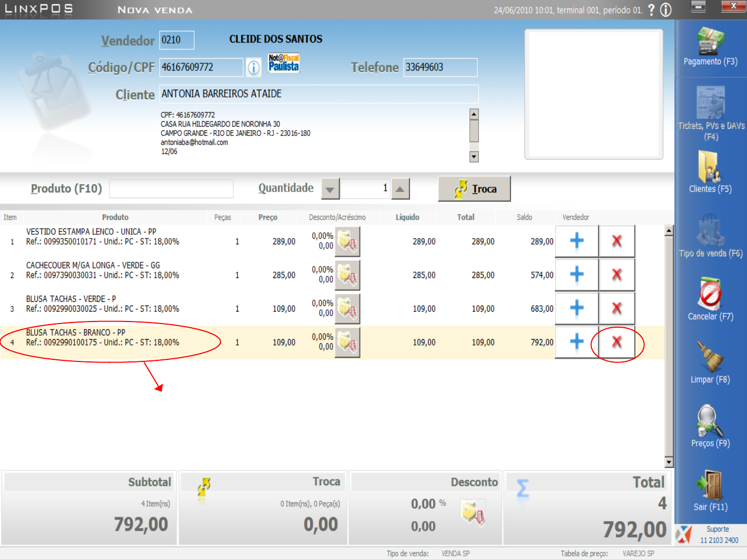The height and width of the screenshot is (560, 747).
Task: Select row CACHECOUER M/GA LONGA - VERDE - GG
Action: tap(332, 275)
